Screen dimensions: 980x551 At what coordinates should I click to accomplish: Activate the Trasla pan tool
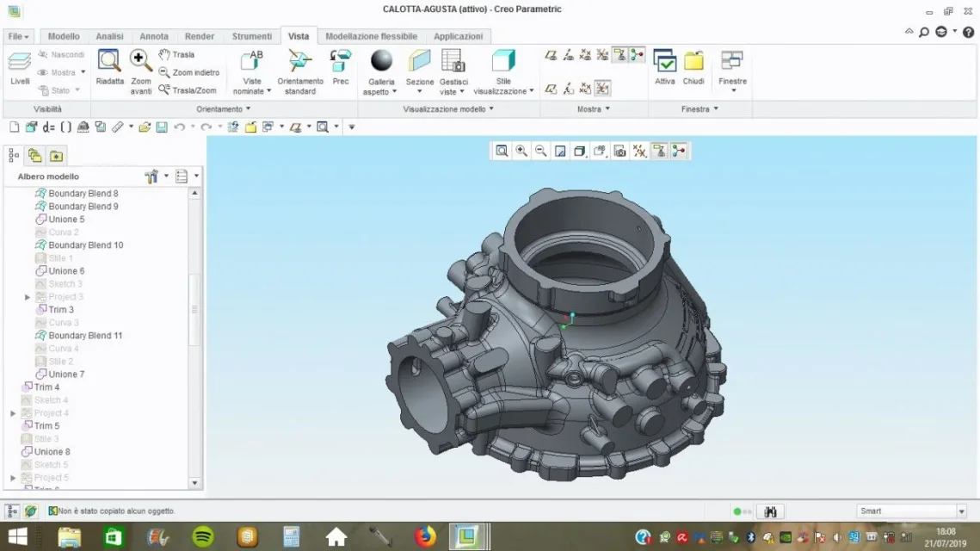point(176,54)
